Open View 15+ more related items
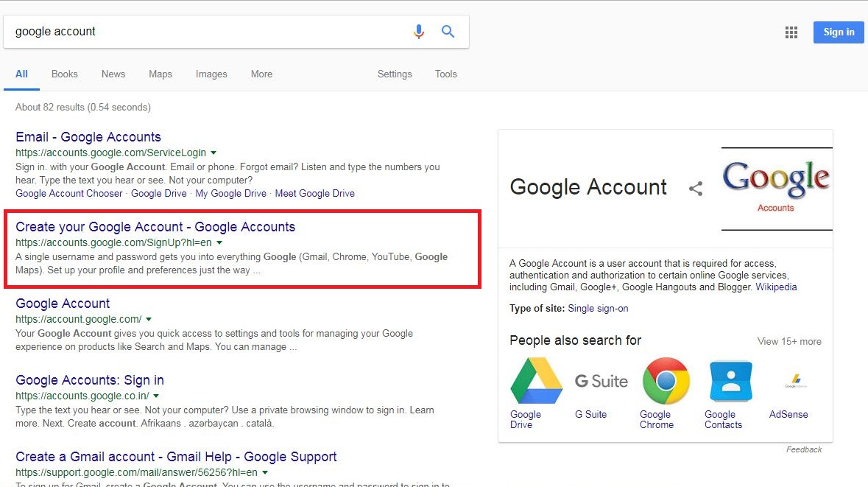This screenshot has width=868, height=487. pyautogui.click(x=789, y=341)
